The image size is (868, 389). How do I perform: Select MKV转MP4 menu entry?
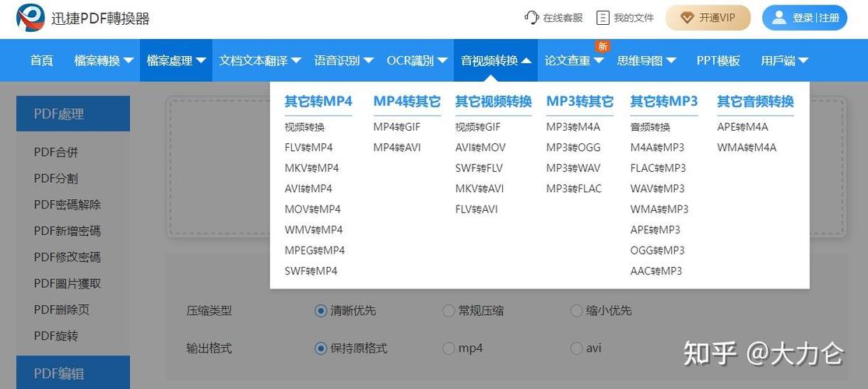[x=311, y=168]
